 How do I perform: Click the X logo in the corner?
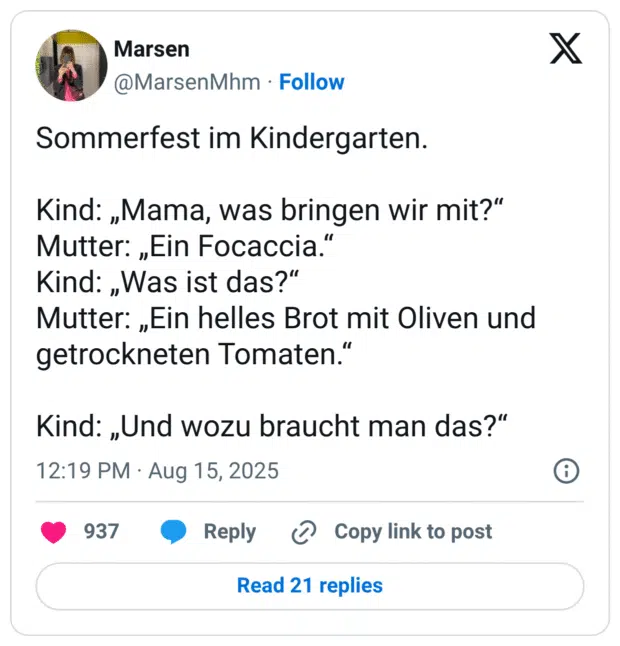click(566, 49)
